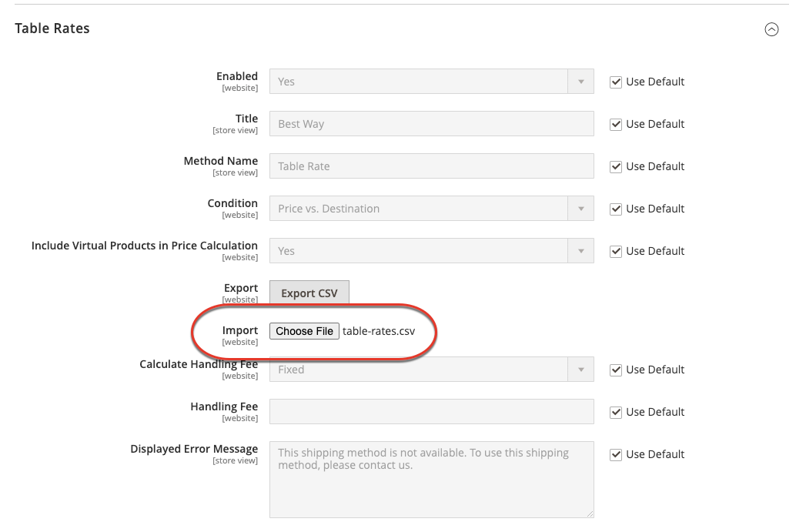Click the Export field label
806x532 pixels.
(241, 288)
